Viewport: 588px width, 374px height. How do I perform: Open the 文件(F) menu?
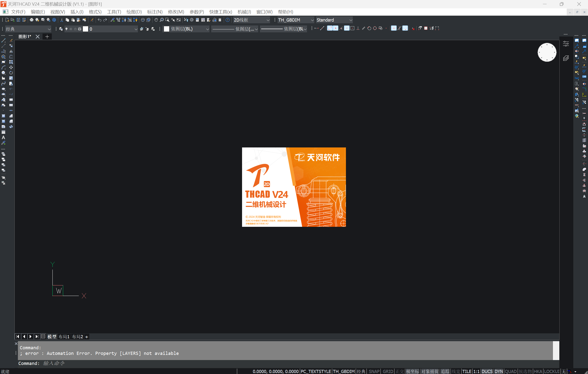pyautogui.click(x=18, y=12)
